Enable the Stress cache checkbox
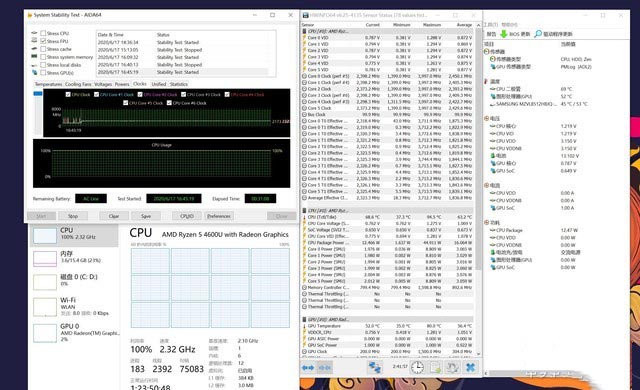640x390 pixels. pos(43,49)
